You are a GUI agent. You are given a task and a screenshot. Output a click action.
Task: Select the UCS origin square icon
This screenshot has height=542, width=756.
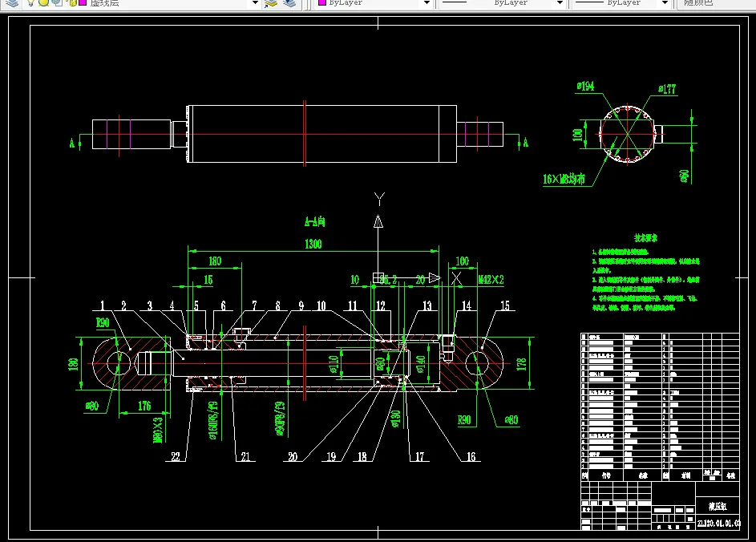click(x=378, y=277)
